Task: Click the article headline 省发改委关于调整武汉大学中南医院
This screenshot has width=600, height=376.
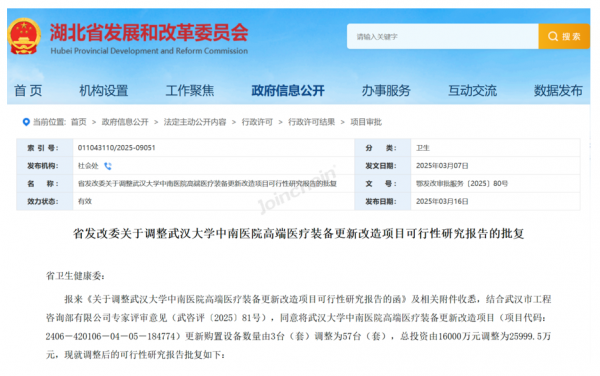Action: [x=298, y=233]
